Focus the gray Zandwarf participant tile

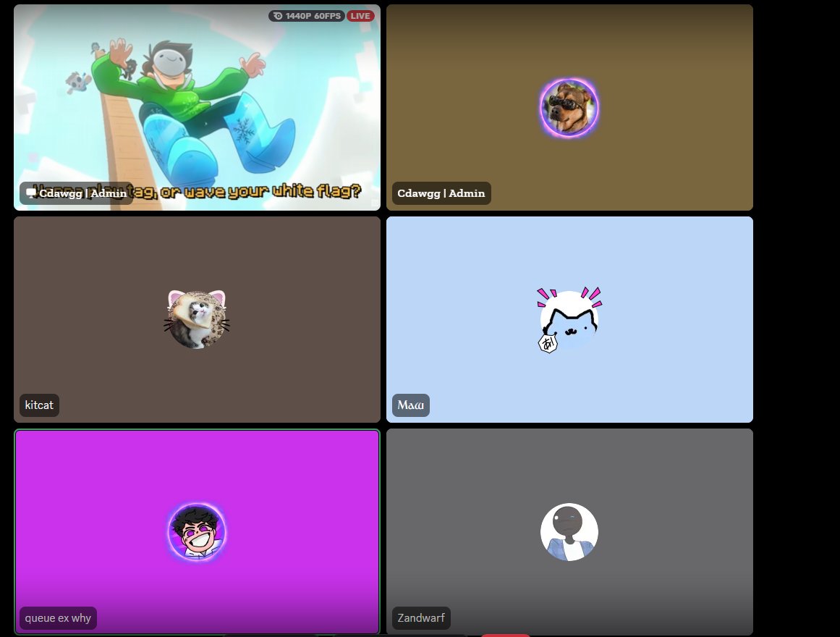[569, 531]
